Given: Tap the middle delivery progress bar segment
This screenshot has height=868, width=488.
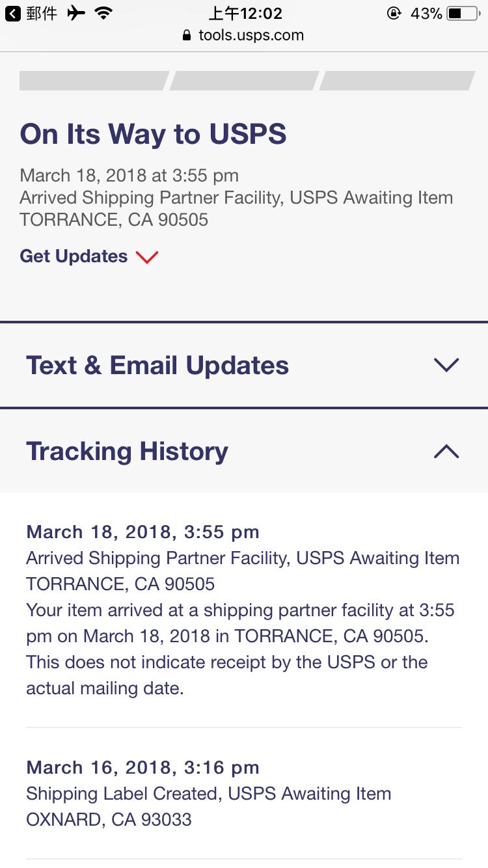Looking at the screenshot, I should [x=244, y=81].
